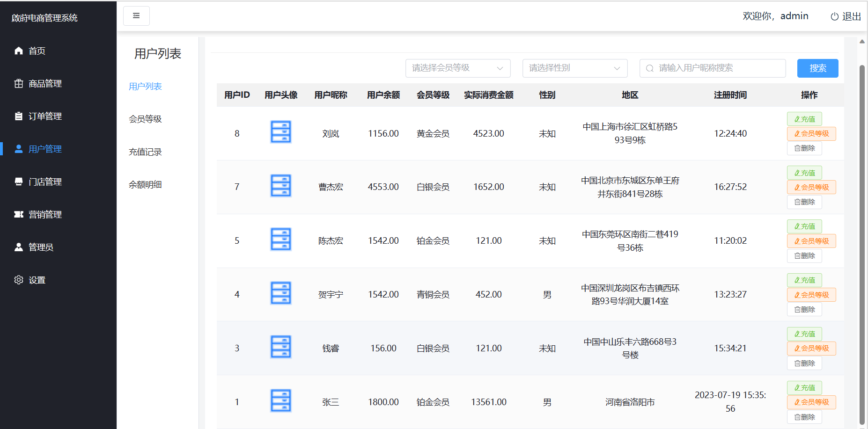Delete user 张三 via 删除 button
Screen dimensions: 868x429
click(804, 417)
